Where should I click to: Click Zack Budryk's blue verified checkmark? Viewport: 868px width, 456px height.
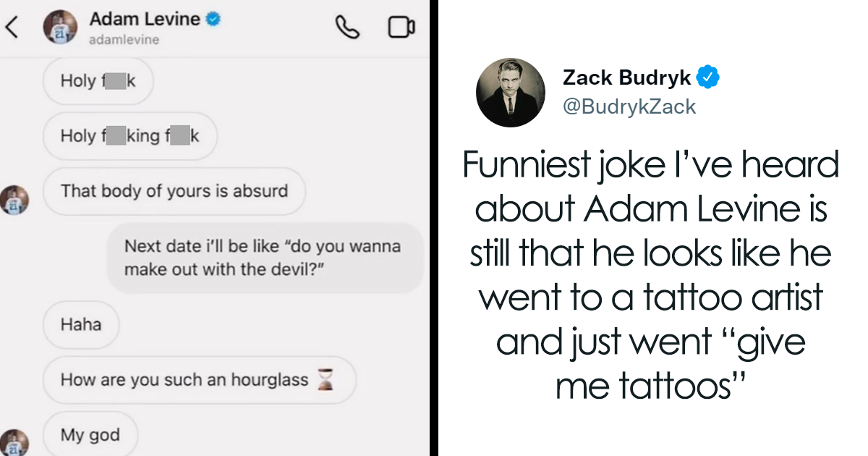pyautogui.click(x=707, y=76)
